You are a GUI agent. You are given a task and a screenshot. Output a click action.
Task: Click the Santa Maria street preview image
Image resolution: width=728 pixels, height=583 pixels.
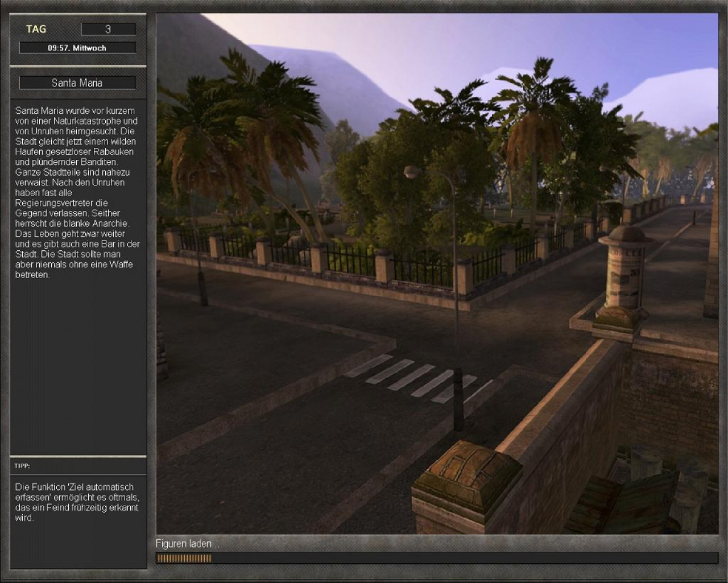(x=437, y=274)
